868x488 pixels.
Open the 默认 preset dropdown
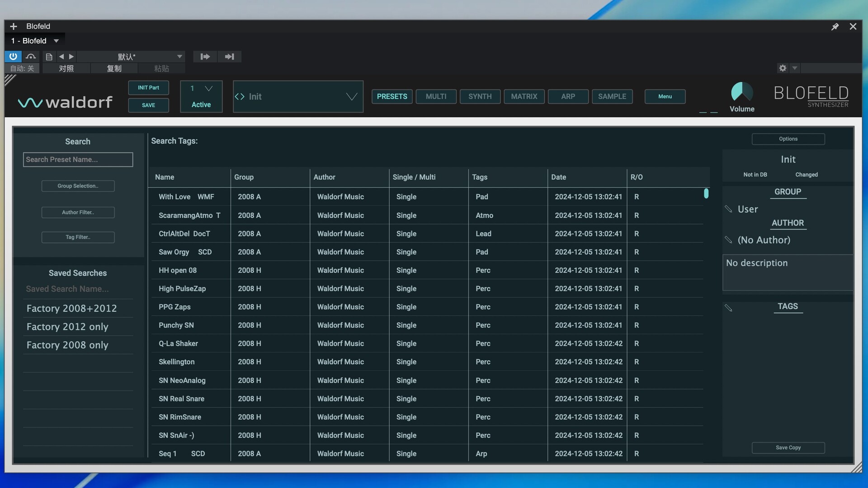tap(131, 56)
